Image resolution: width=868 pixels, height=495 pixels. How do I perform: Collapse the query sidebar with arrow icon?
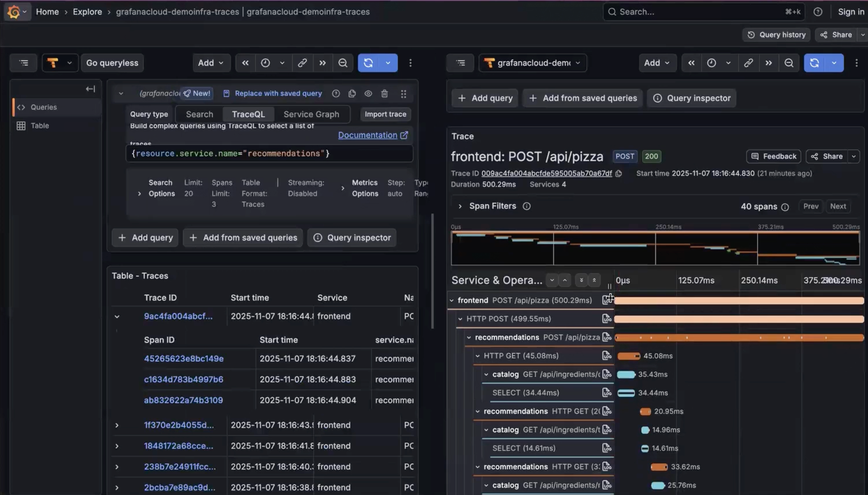click(90, 89)
